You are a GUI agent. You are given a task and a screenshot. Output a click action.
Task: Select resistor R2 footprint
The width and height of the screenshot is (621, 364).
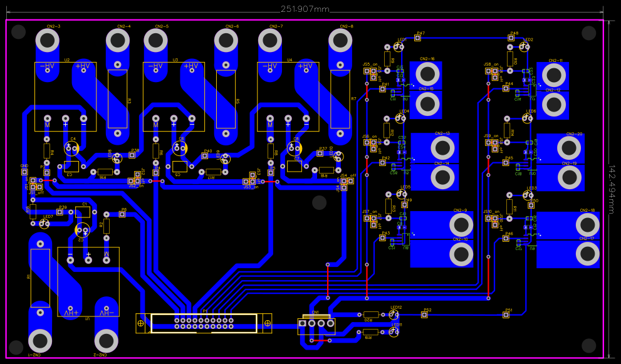tap(107, 226)
